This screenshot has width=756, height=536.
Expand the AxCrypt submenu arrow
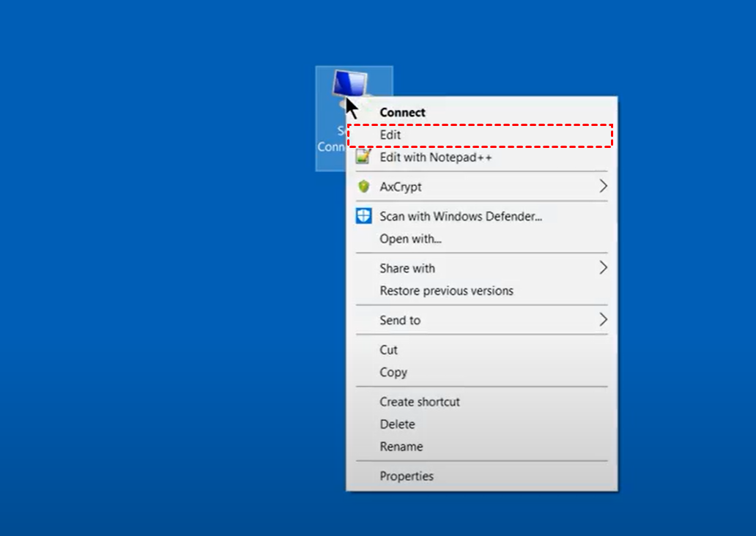603,186
